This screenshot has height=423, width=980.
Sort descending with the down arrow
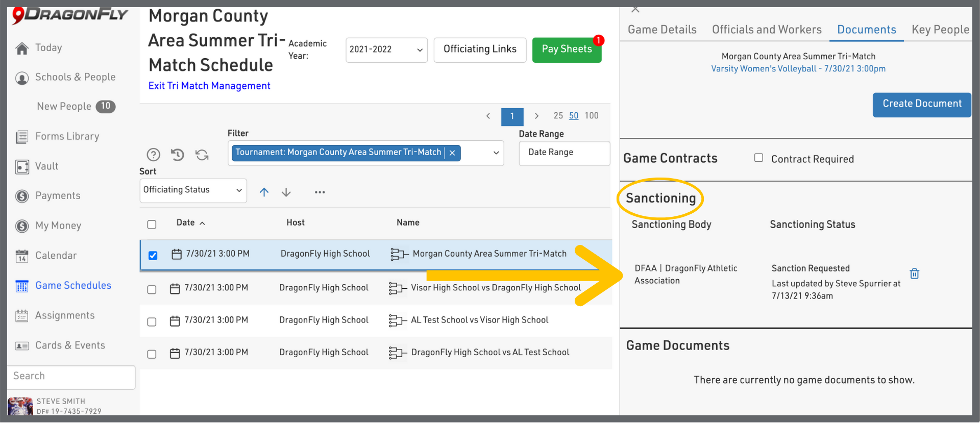click(x=286, y=192)
